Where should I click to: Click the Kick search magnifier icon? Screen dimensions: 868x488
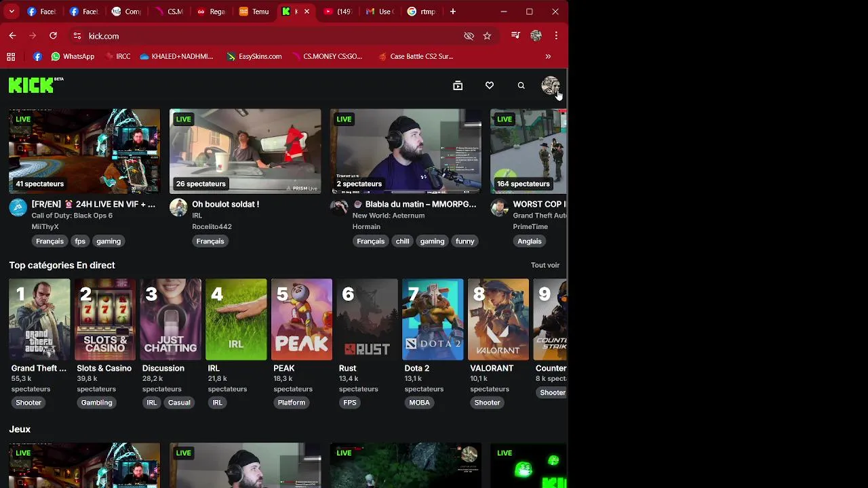click(521, 85)
